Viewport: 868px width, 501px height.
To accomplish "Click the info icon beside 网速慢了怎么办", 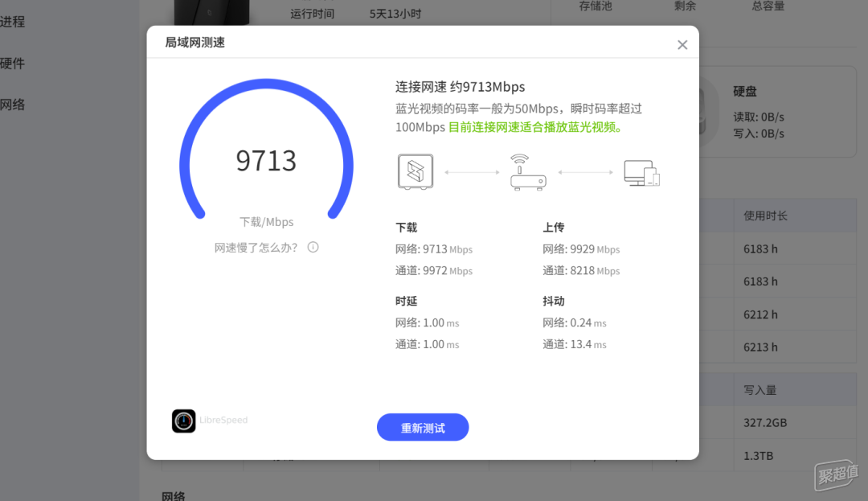I will [x=313, y=247].
